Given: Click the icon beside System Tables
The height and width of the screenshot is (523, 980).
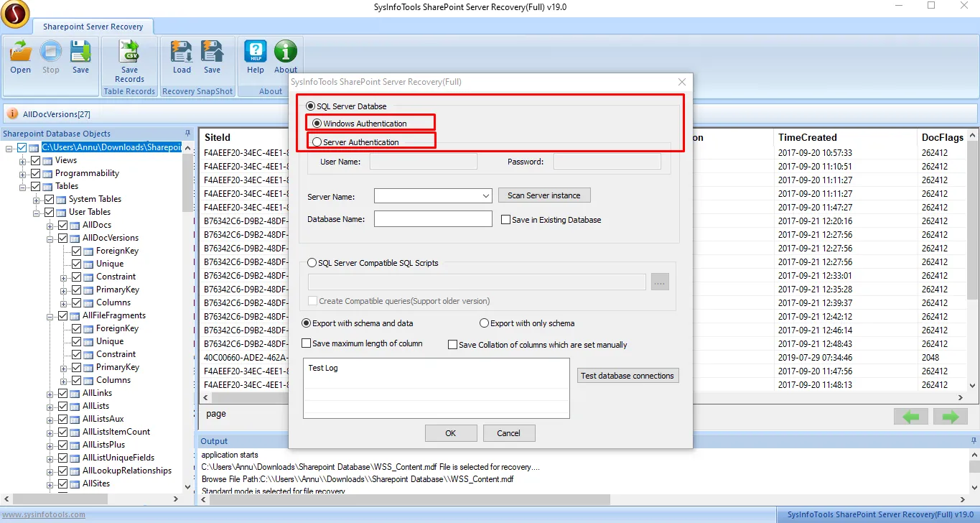Looking at the screenshot, I should coord(62,199).
